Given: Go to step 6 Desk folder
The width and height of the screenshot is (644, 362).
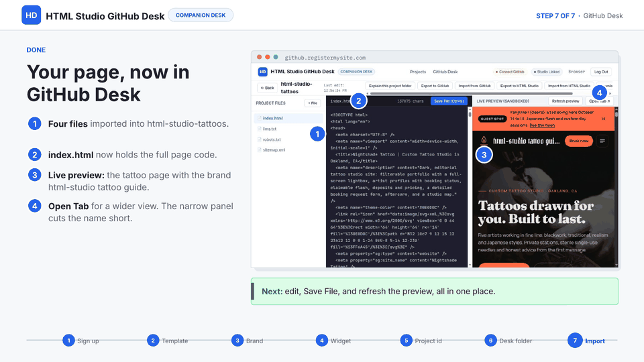Looking at the screenshot, I should tap(508, 341).
